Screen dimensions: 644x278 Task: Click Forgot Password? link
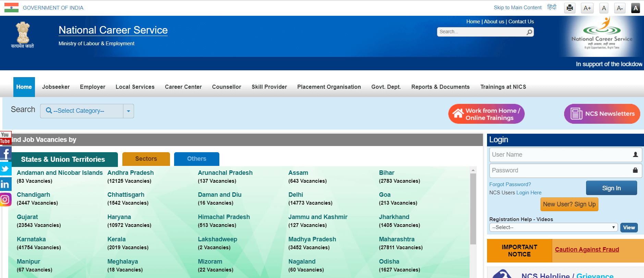pos(510,184)
